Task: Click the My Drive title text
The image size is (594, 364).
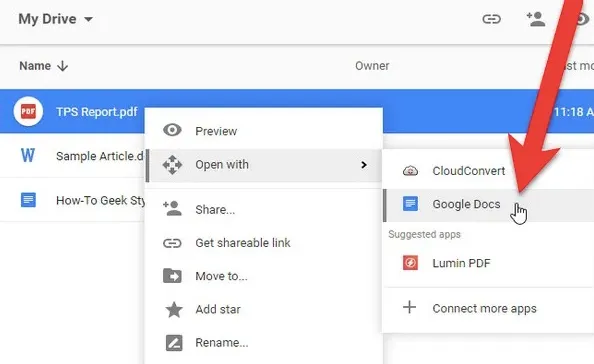Action: pyautogui.click(x=47, y=19)
